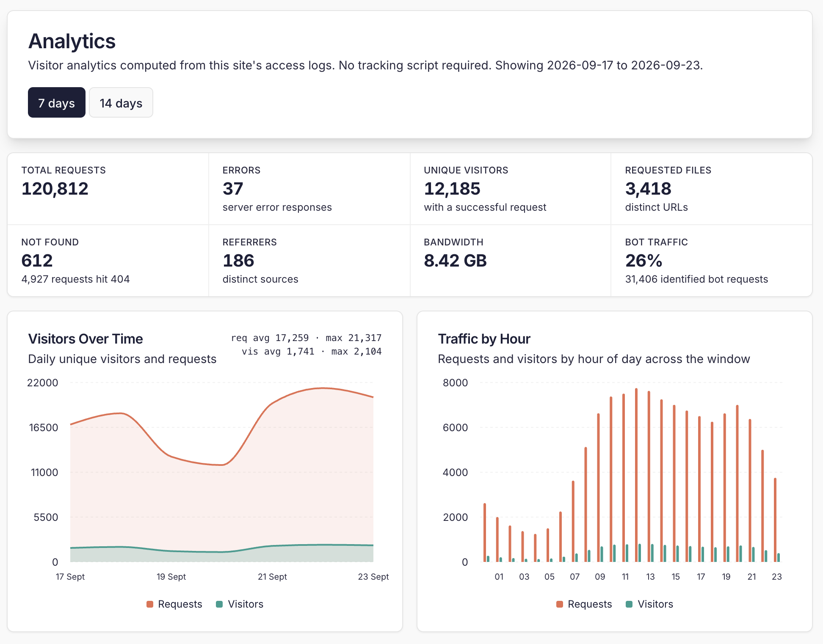Click 'server error responses' caption
The height and width of the screenshot is (644, 823).
[277, 207]
